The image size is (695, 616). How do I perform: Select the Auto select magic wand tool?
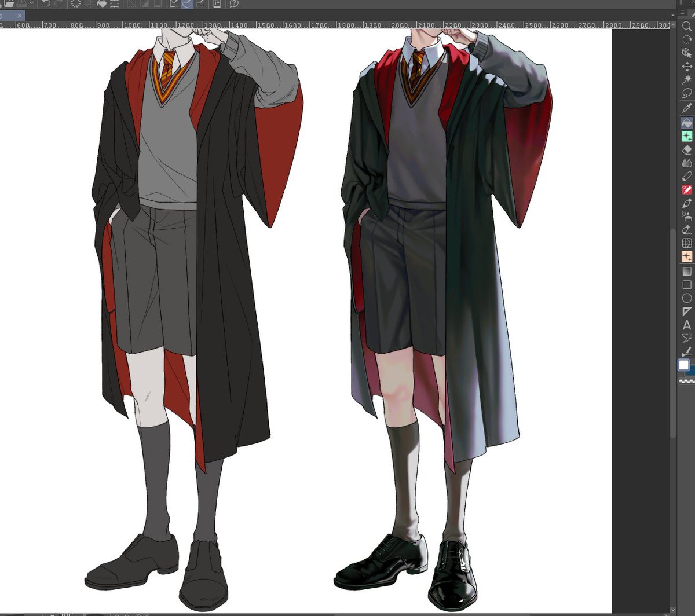point(687,80)
